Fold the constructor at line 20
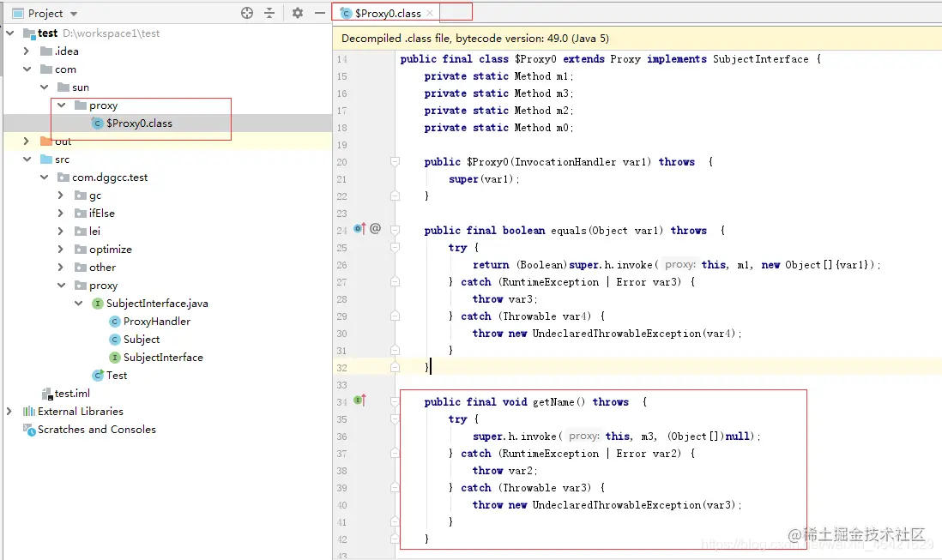Screen dimensions: 942x560 [395, 161]
